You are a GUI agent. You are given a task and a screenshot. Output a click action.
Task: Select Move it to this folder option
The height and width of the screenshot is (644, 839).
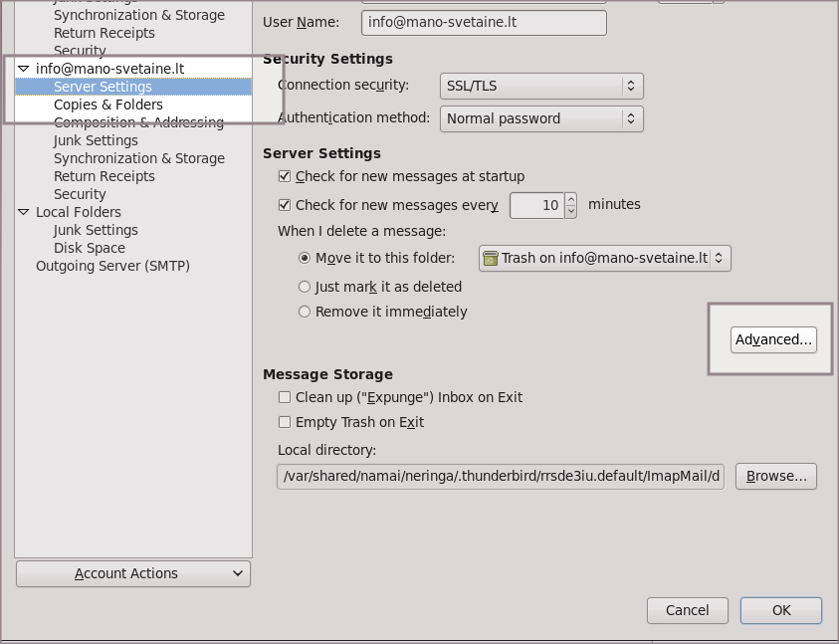[305, 258]
